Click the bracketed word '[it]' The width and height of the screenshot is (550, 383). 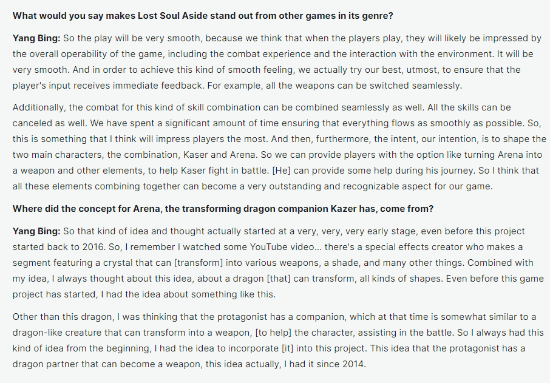point(288,348)
